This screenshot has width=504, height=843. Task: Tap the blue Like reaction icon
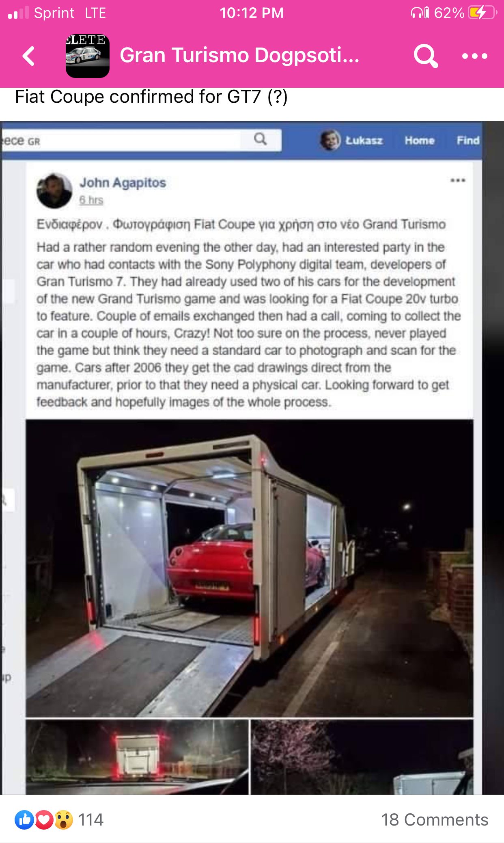tap(24, 820)
